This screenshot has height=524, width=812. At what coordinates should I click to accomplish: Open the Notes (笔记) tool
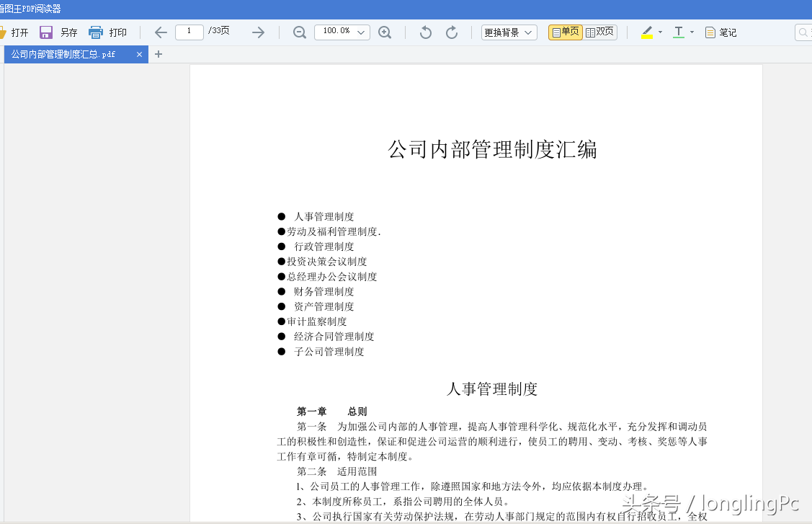pyautogui.click(x=720, y=32)
